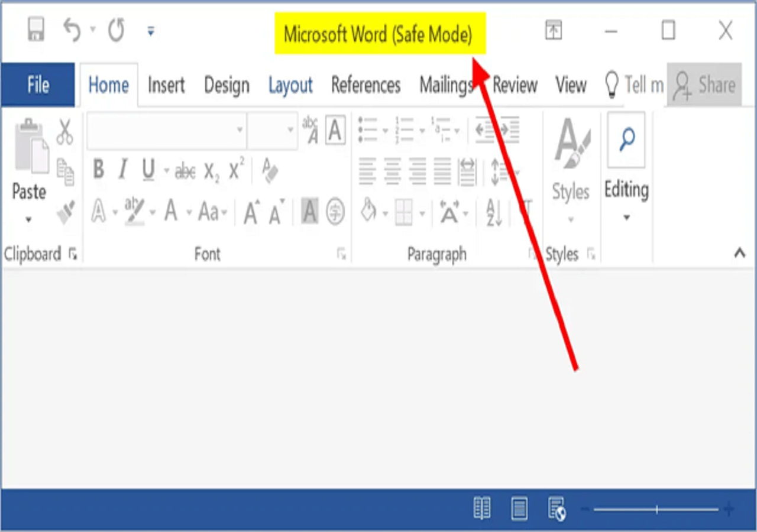Click the Phonetic Guide icon
Screen dimensions: 757x532
point(310,130)
